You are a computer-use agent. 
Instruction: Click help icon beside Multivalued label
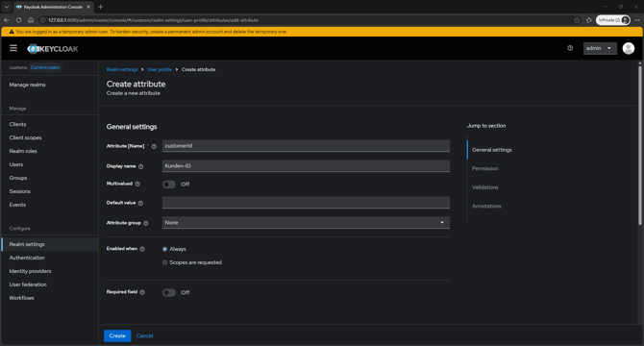click(x=137, y=184)
